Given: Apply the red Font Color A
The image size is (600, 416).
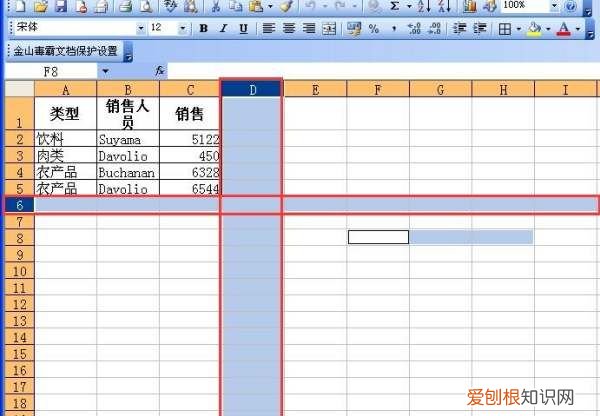Looking at the screenshot, I should [x=564, y=29].
